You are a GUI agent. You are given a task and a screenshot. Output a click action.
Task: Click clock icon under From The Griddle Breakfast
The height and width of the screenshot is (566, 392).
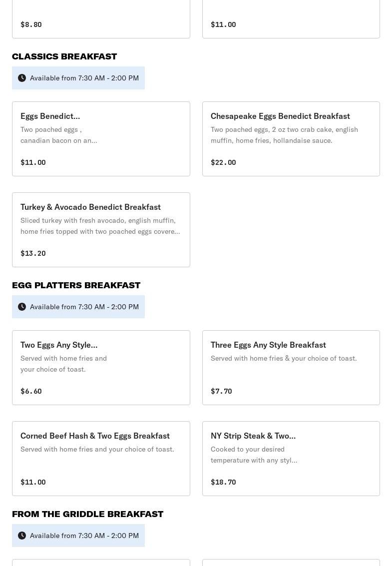pyautogui.click(x=22, y=536)
